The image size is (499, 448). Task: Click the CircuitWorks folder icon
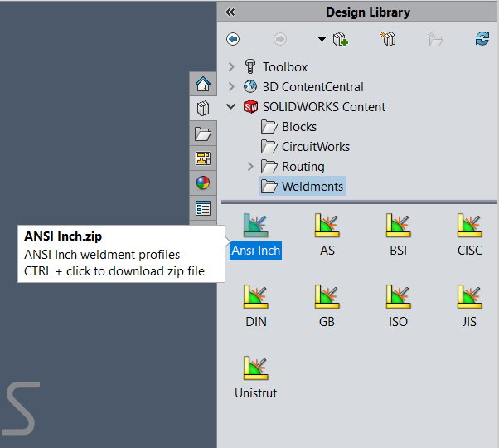click(269, 147)
